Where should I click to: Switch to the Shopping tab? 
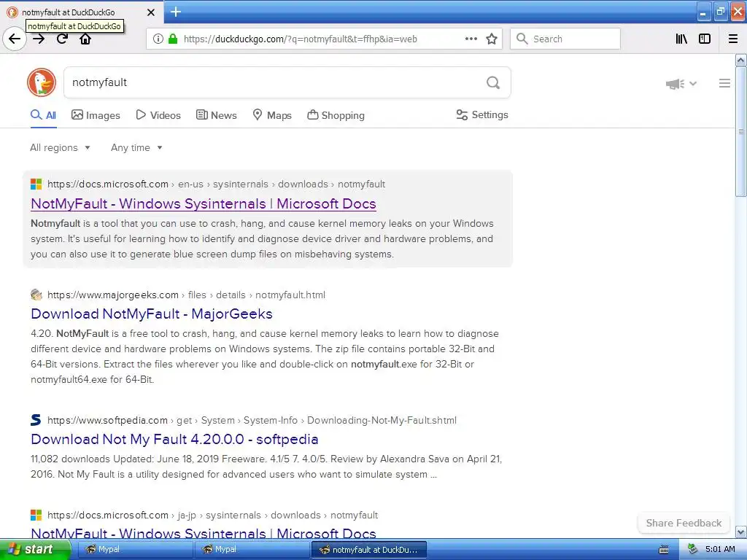336,115
